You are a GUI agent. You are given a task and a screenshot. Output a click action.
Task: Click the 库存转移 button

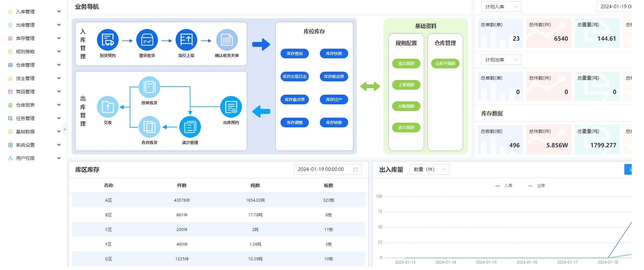pyautogui.click(x=334, y=123)
